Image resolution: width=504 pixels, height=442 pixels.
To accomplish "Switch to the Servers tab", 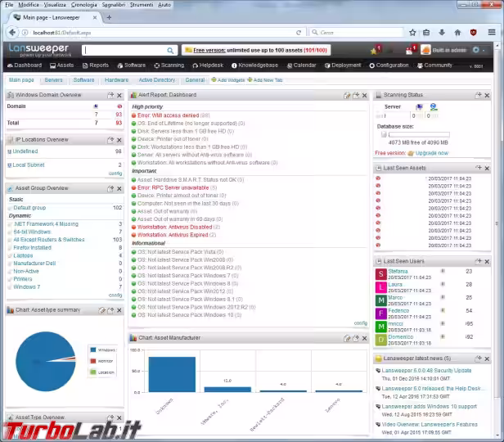I will (54, 79).
